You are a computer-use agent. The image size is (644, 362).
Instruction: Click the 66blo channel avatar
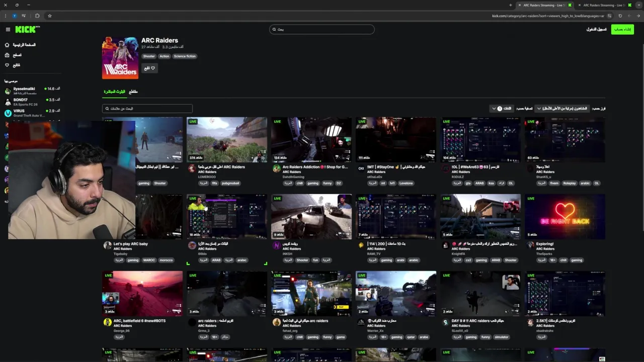(192, 246)
